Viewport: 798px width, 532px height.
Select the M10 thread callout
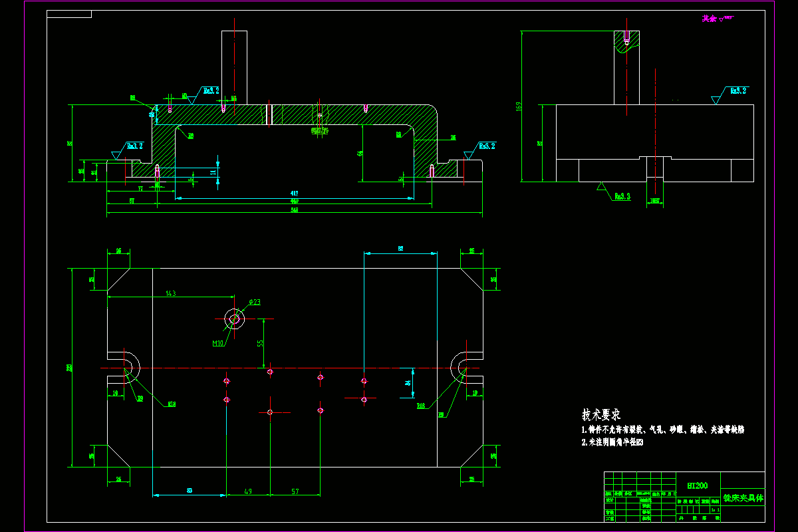pos(217,344)
